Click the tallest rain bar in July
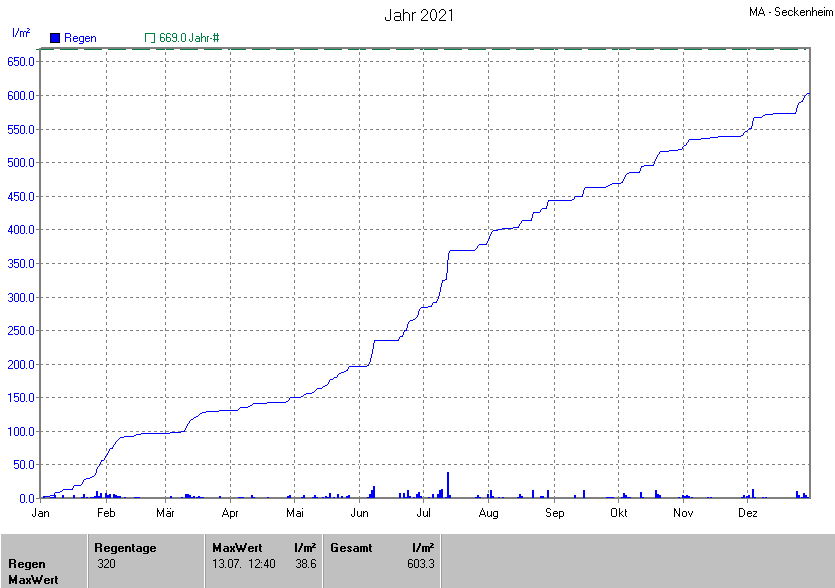835x588 pixels. pyautogui.click(x=448, y=485)
